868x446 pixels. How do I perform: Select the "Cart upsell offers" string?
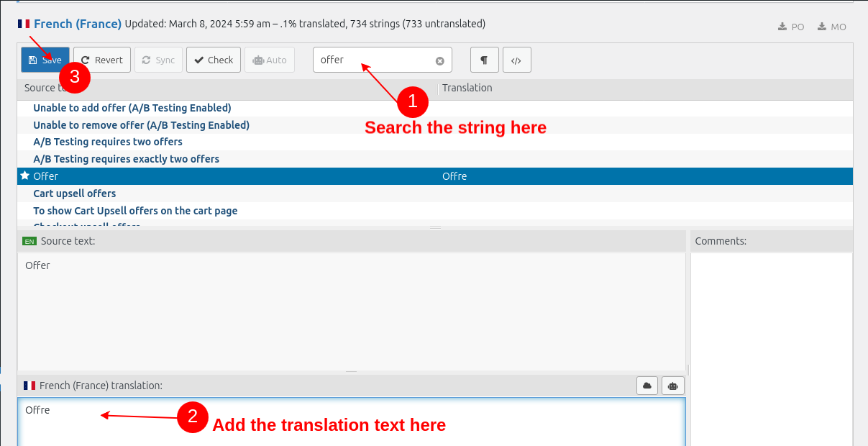point(74,194)
